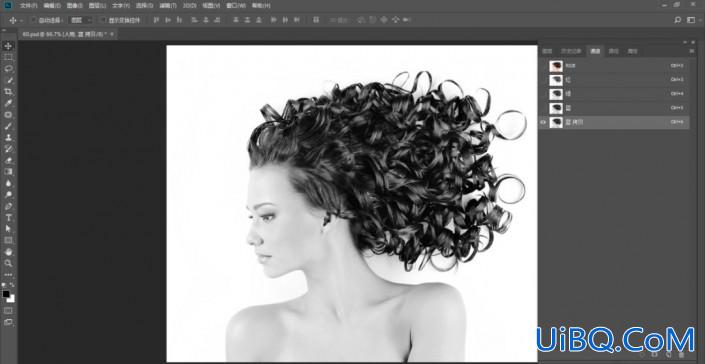The height and width of the screenshot is (364, 705).
Task: Open the Move tool preset picker arrow
Action: [21, 20]
